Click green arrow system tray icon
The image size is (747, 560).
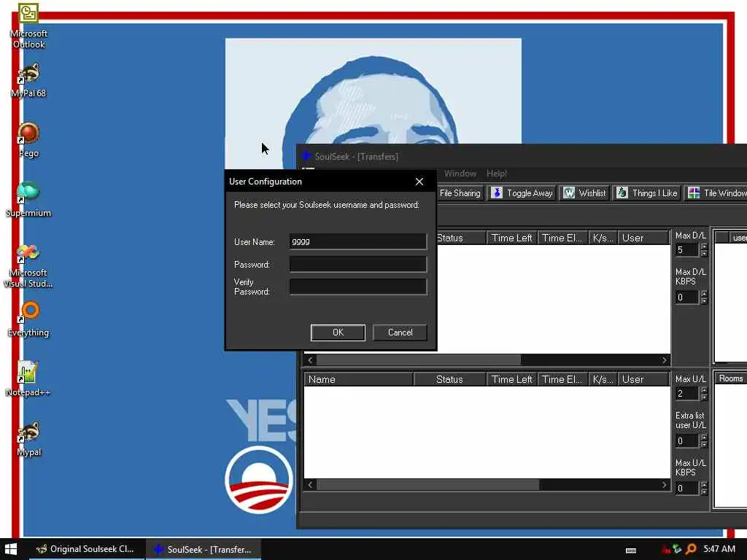click(x=677, y=550)
